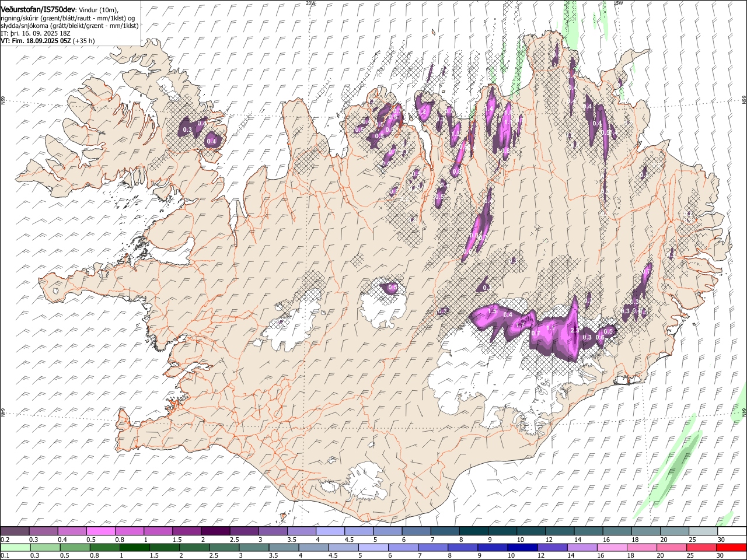Click the '20W' longitude label
Image resolution: width=747 pixels, height=560 pixels.
tap(311, 3)
